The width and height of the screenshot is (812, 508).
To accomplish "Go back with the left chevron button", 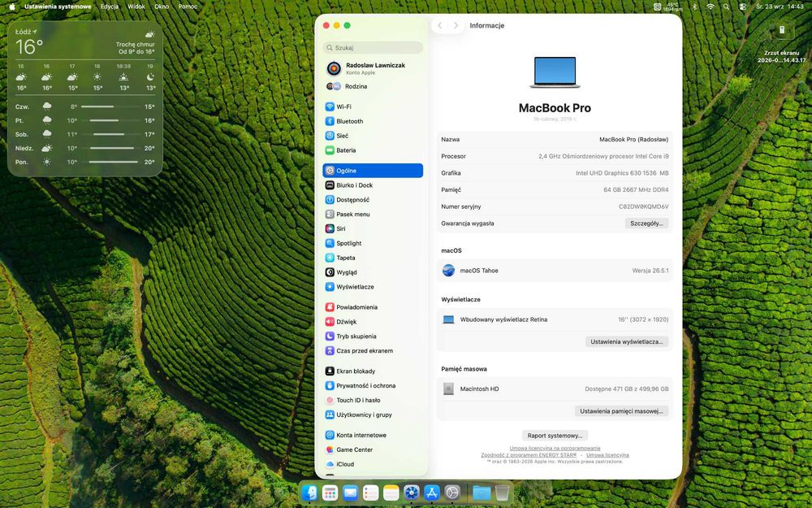I will point(439,25).
